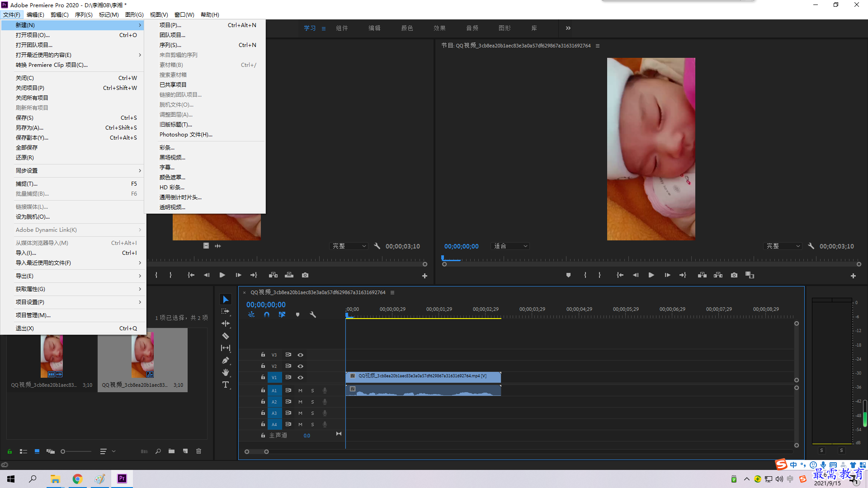The width and height of the screenshot is (868, 488).
Task: Select the Track Select Forward tool
Action: tap(225, 311)
